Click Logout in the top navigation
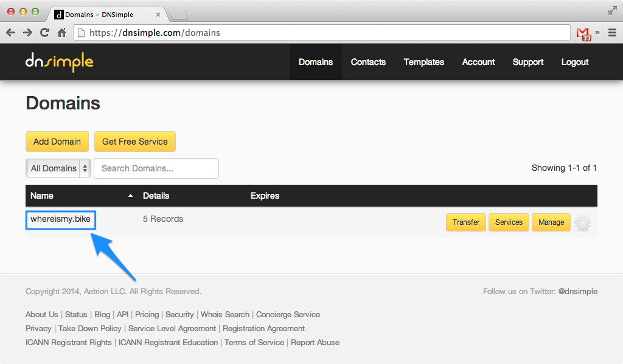 tap(575, 62)
